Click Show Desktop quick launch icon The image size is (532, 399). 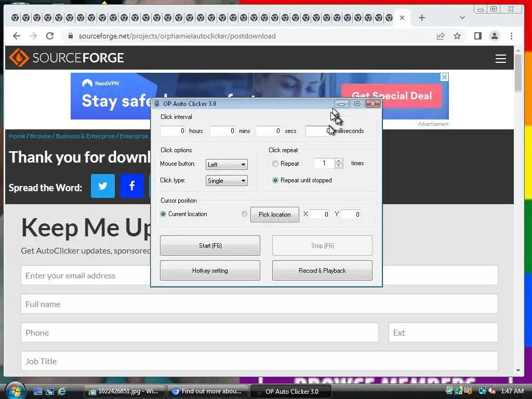(37, 392)
